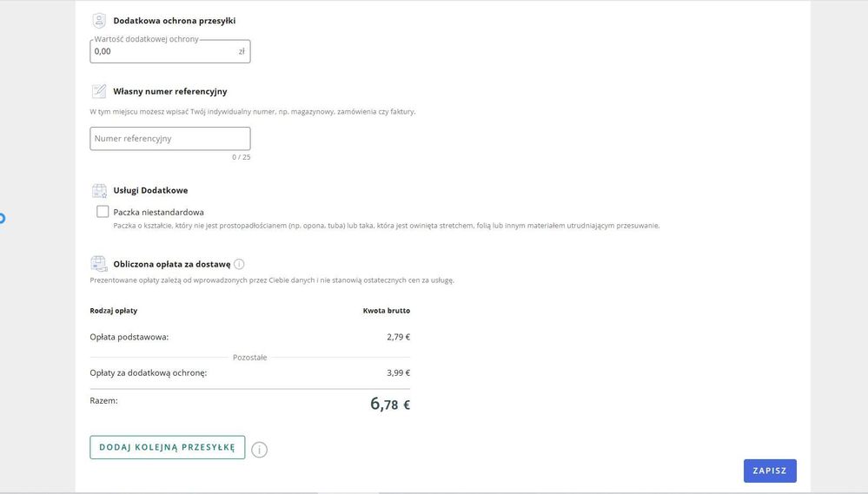Click the blue circle at the left edge
The width and height of the screenshot is (868, 494).
(2, 218)
